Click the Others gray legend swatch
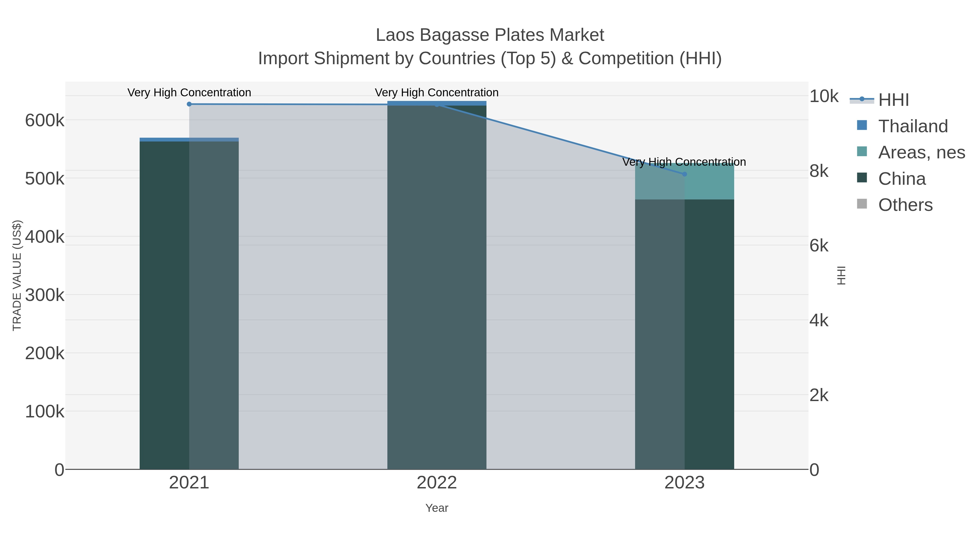This screenshot has height=551, width=980. click(862, 204)
